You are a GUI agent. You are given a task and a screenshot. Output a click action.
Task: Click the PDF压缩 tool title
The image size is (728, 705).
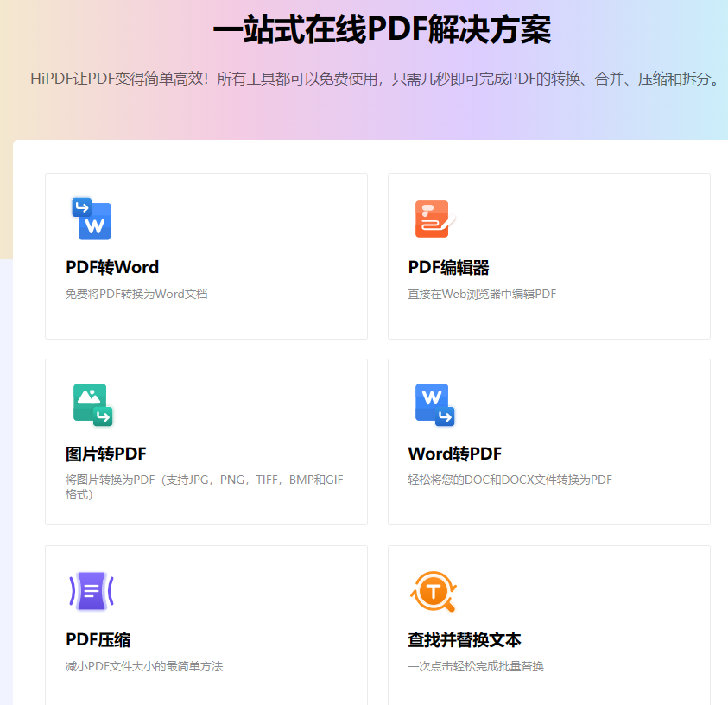tap(98, 640)
